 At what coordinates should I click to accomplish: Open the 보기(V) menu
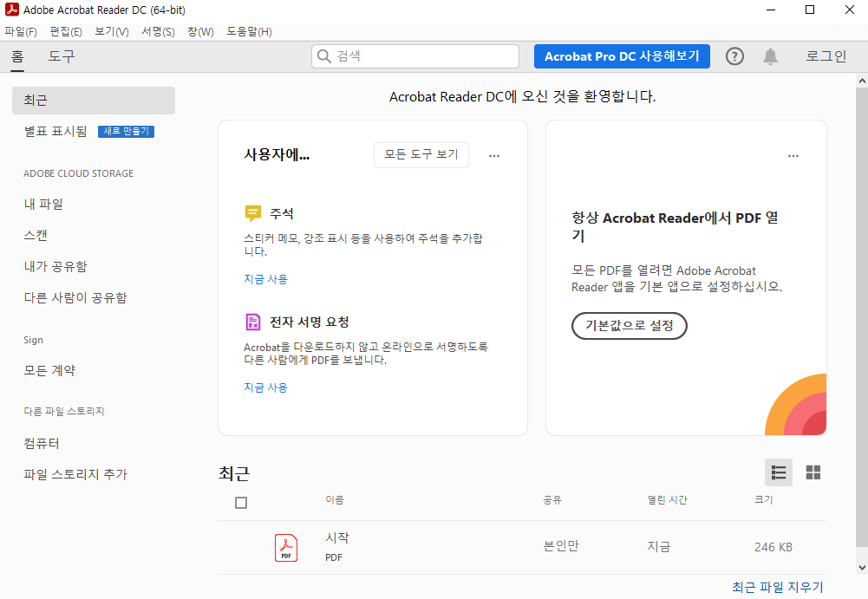pyautogui.click(x=111, y=31)
